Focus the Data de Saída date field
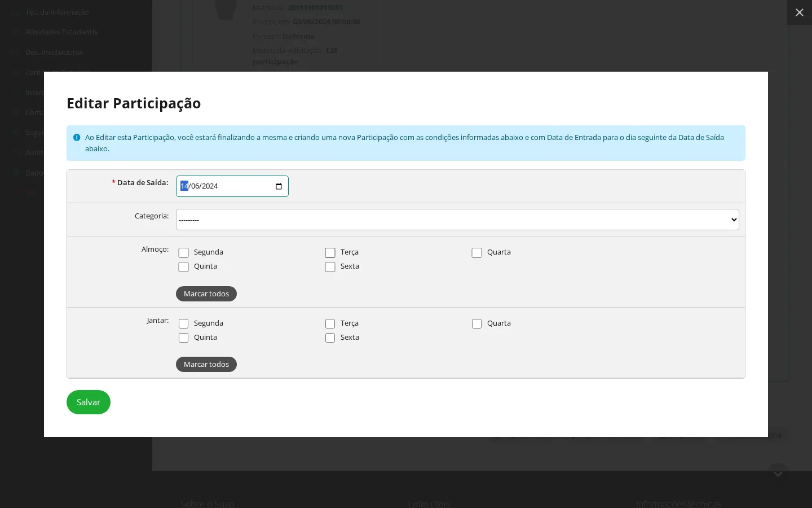Viewport: 812px width, 508px height. (232, 186)
